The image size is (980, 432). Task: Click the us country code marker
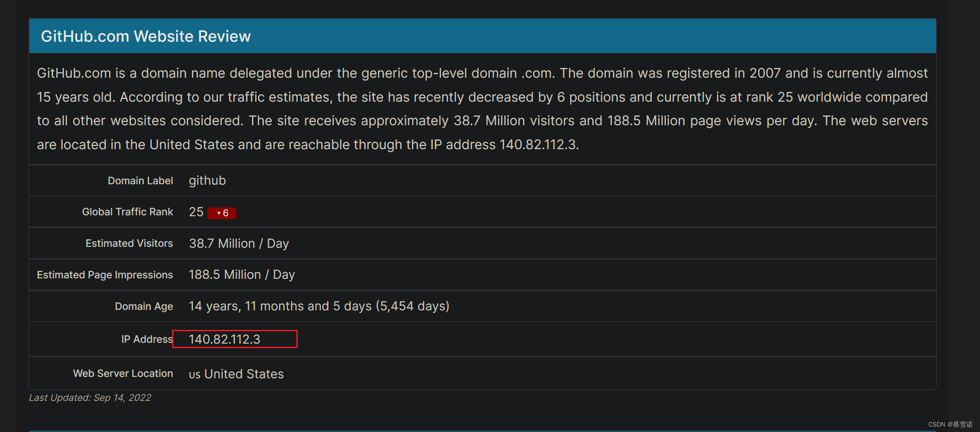click(x=195, y=375)
